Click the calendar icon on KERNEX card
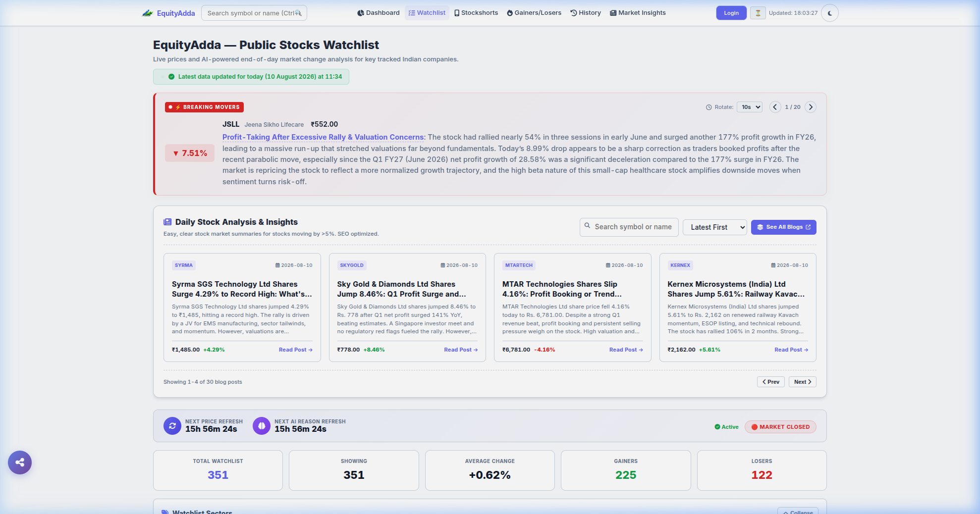 [773, 265]
